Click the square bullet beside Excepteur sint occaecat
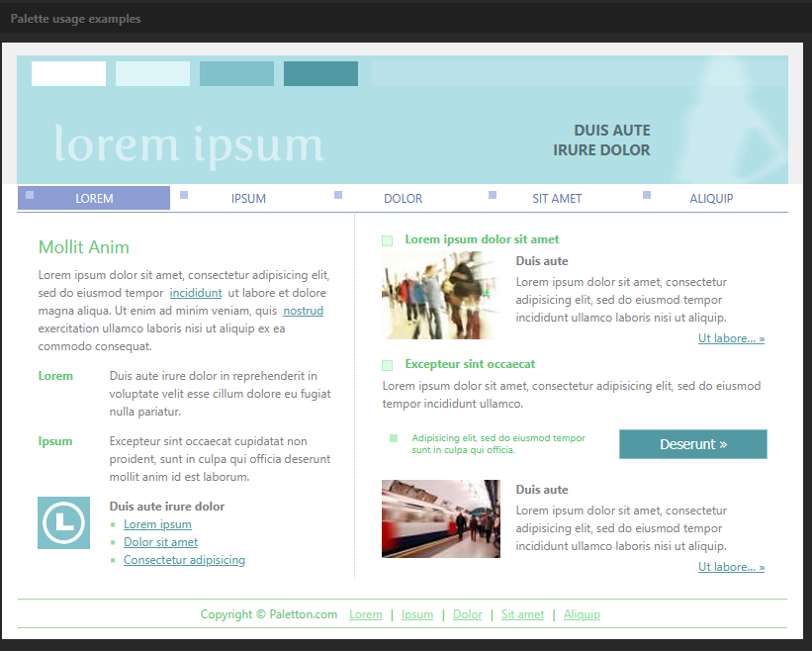The image size is (812, 651). [x=387, y=365]
